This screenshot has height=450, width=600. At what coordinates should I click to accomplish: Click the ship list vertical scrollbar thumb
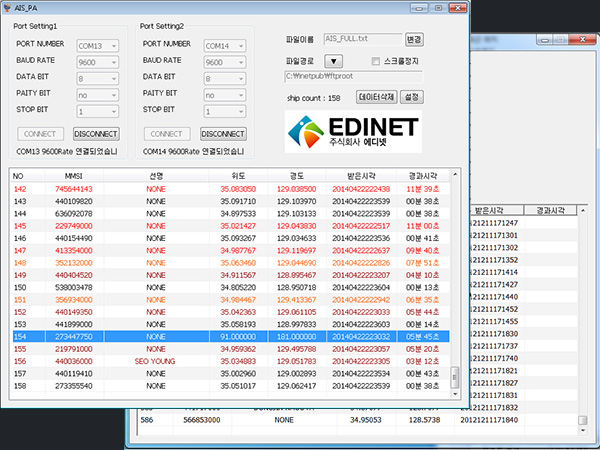click(456, 377)
